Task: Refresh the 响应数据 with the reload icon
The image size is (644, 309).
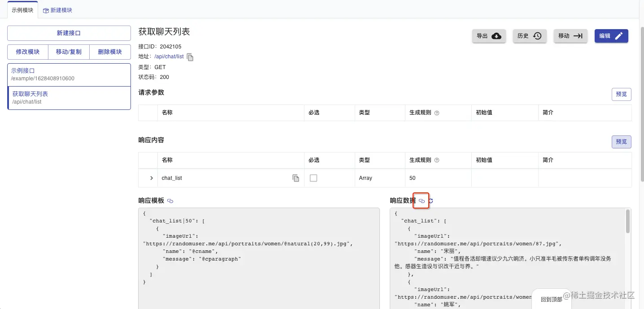Action: [431, 201]
